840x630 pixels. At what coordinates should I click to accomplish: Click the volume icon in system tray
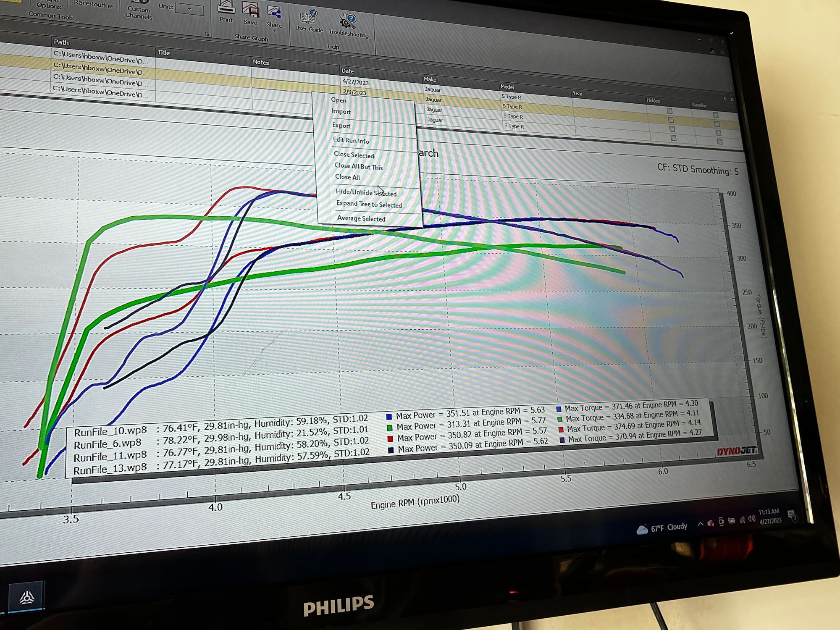click(x=751, y=519)
